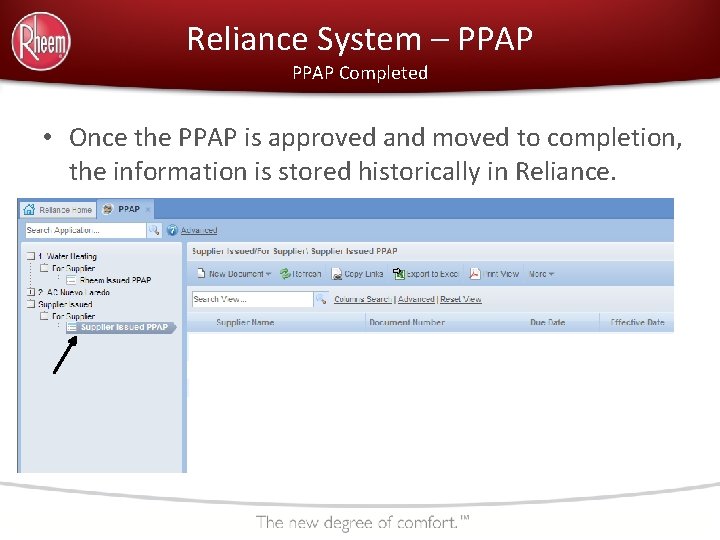
Task: Select the Supplier Issued tree item
Action: tap(65, 304)
